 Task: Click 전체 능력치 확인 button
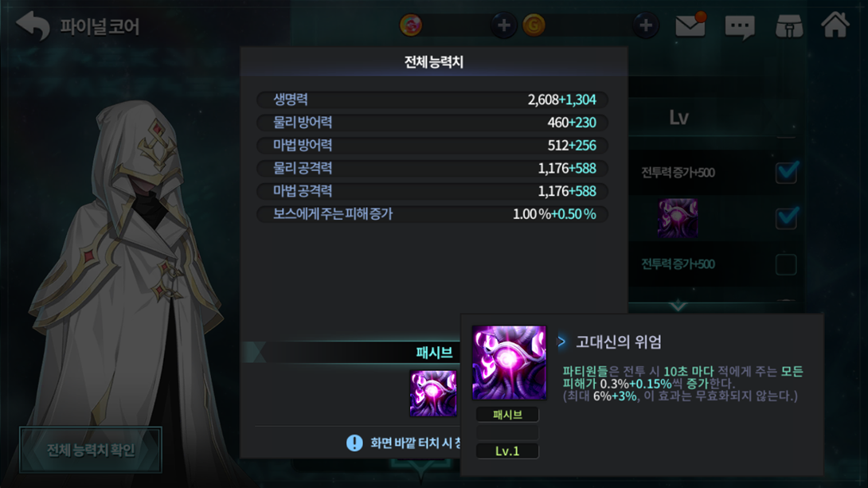point(91,450)
